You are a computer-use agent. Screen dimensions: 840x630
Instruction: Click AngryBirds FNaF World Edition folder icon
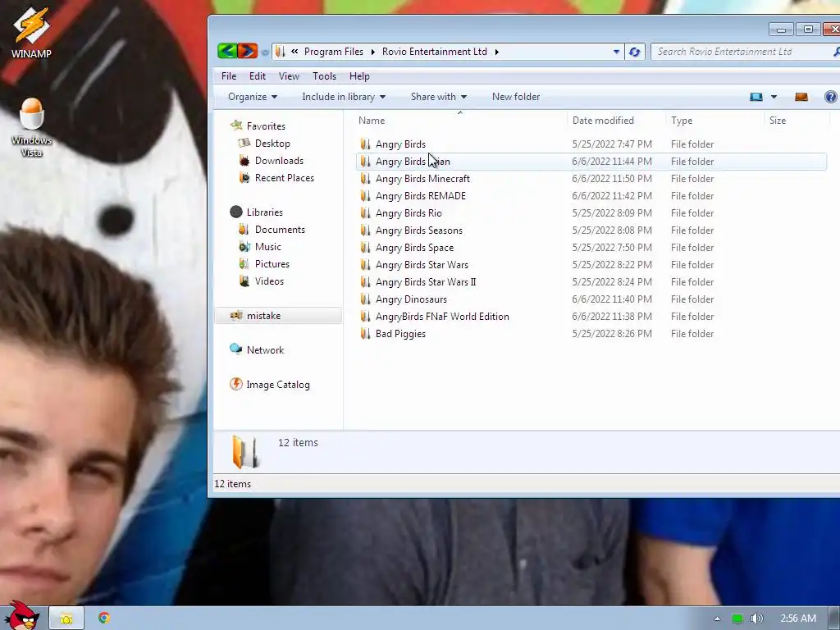click(365, 317)
